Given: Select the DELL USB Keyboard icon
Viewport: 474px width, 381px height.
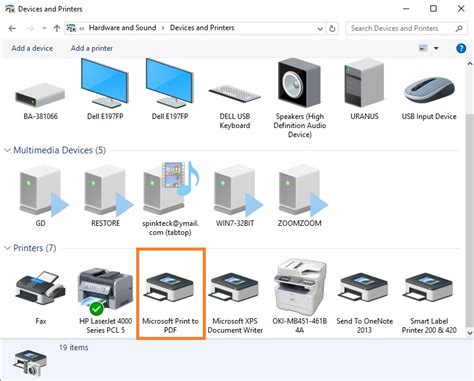Looking at the screenshot, I should point(235,93).
